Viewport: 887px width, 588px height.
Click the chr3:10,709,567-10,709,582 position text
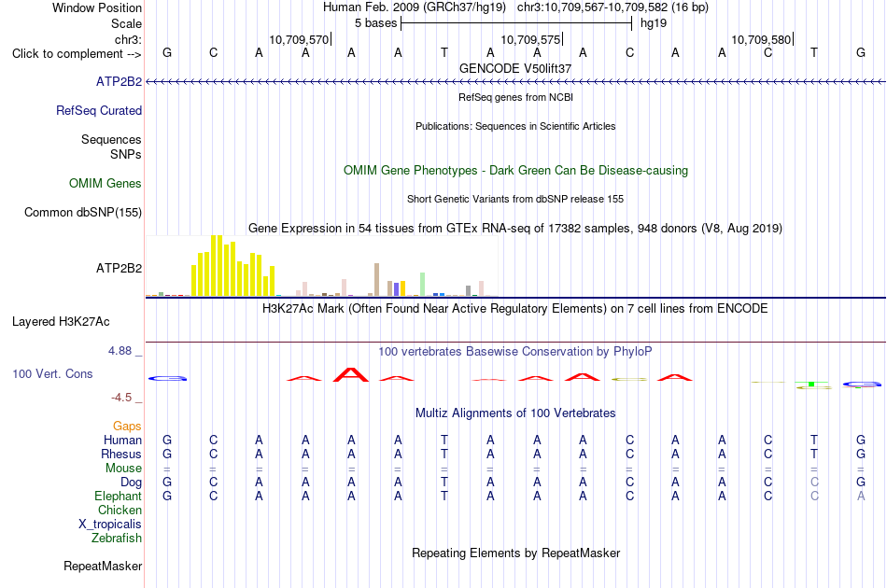[612, 7]
